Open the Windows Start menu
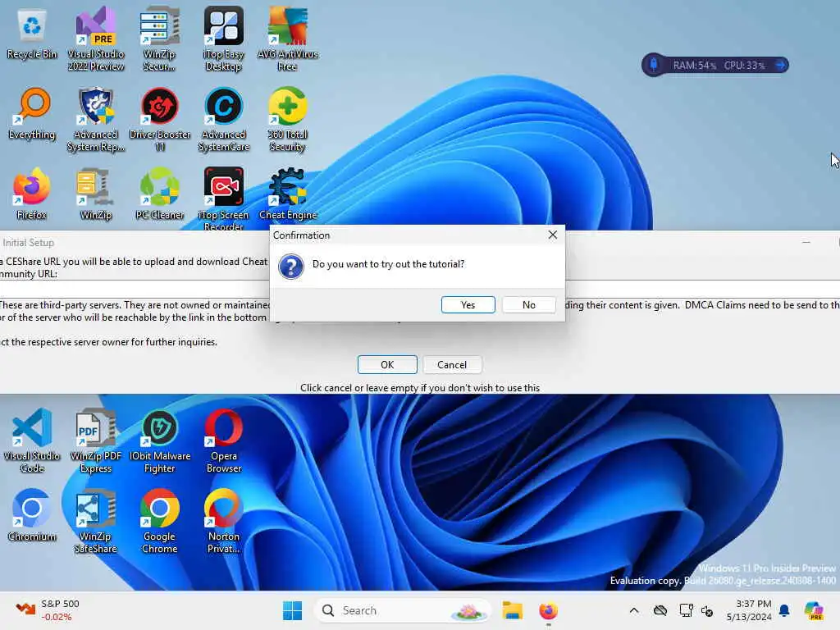Image resolution: width=840 pixels, height=630 pixels. coord(293,610)
